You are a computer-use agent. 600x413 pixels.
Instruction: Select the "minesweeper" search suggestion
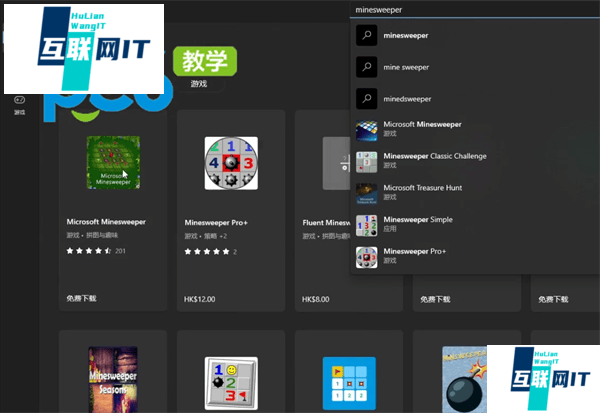[474, 35]
